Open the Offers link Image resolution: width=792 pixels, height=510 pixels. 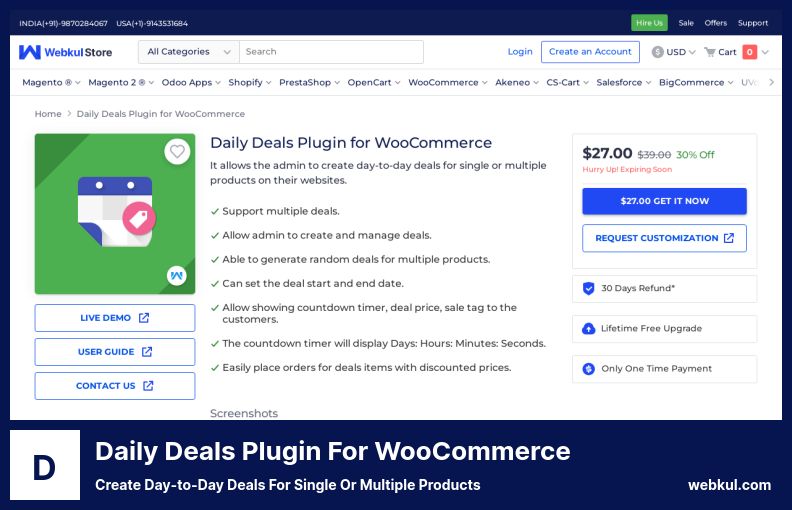click(716, 23)
